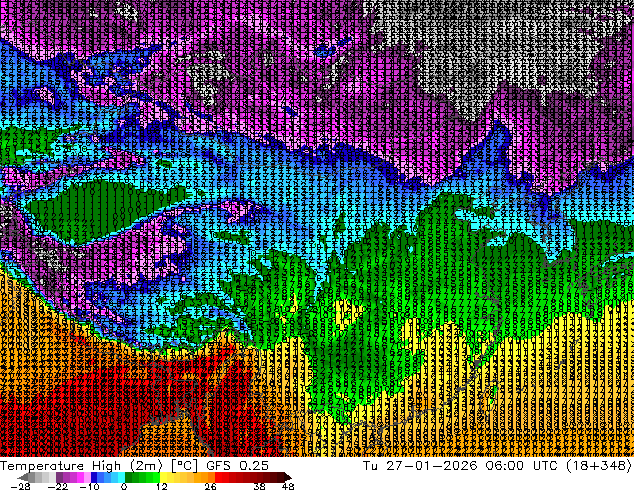Click the bright red segment of the color legend
Image resolution: width=634 pixels, height=490 pixels.
218,477
